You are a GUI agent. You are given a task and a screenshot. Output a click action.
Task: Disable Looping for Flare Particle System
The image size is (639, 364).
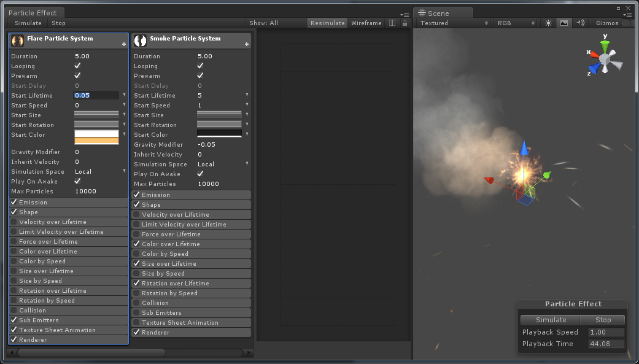pos(77,66)
